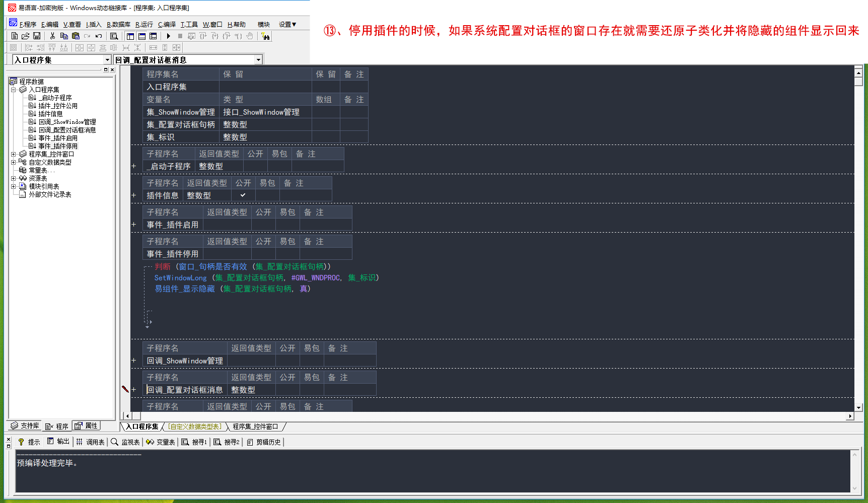This screenshot has width=868, height=503.
Task: Toggle the 公开 cell for 事件_插件启用
Action: 263,225
